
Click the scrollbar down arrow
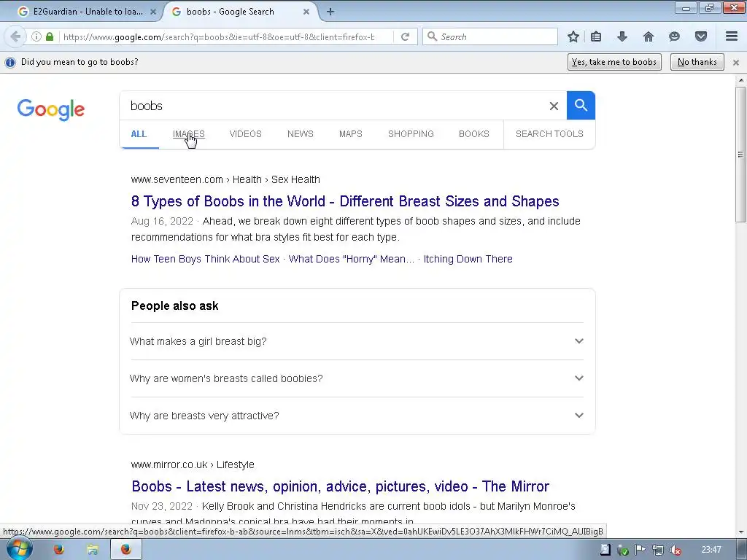click(740, 532)
